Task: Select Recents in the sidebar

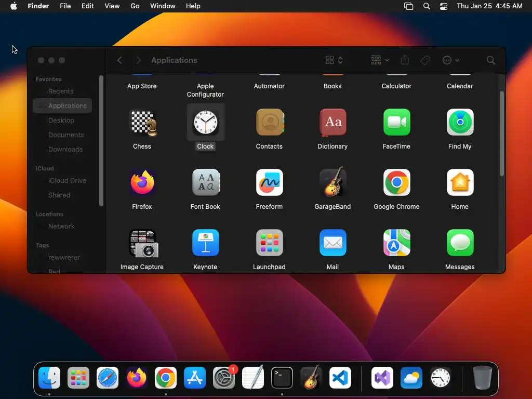Action: coord(62,91)
